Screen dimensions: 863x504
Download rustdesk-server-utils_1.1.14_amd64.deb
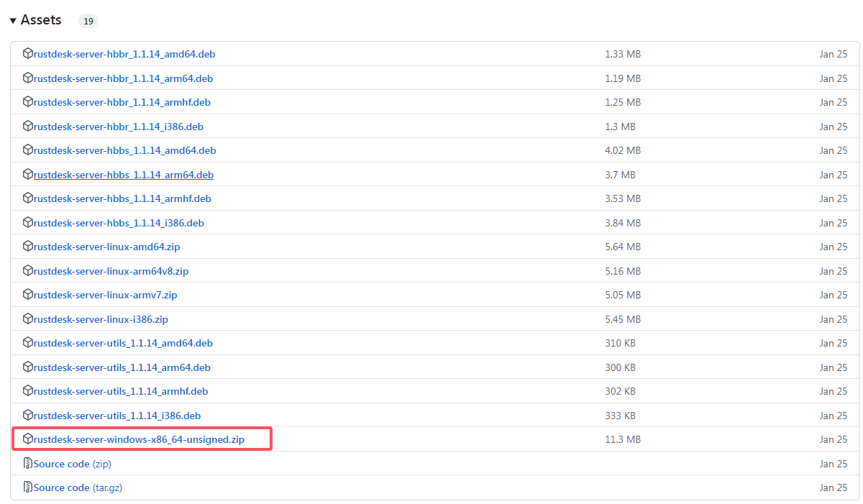(x=123, y=343)
